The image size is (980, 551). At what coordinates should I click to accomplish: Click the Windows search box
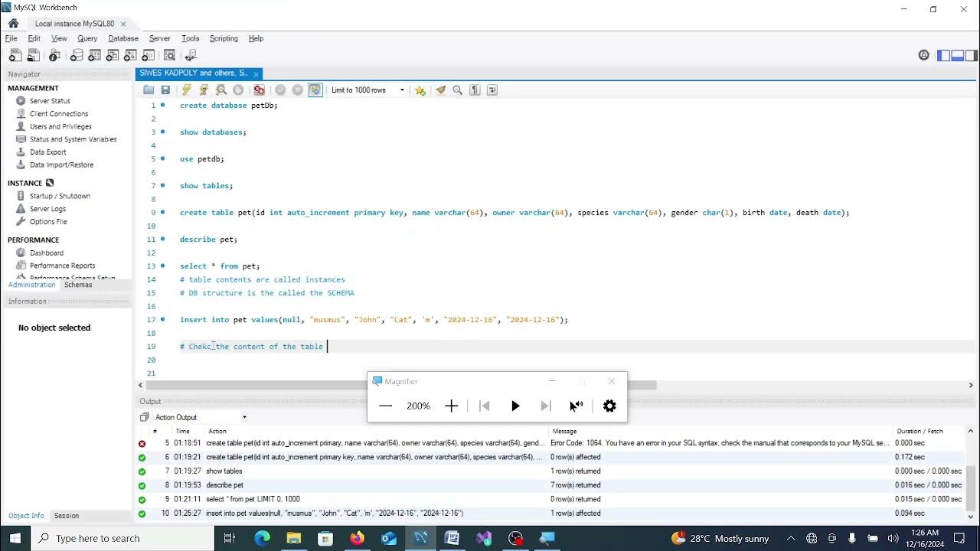[122, 538]
